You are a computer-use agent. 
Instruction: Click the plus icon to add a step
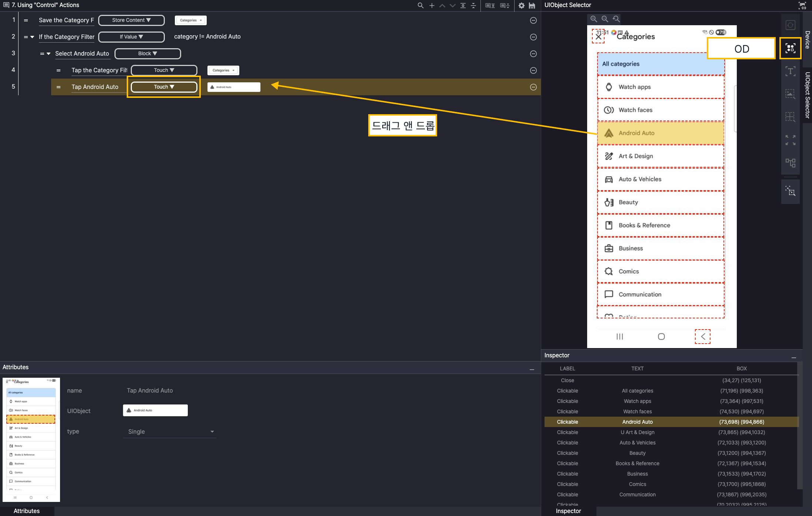(x=432, y=6)
